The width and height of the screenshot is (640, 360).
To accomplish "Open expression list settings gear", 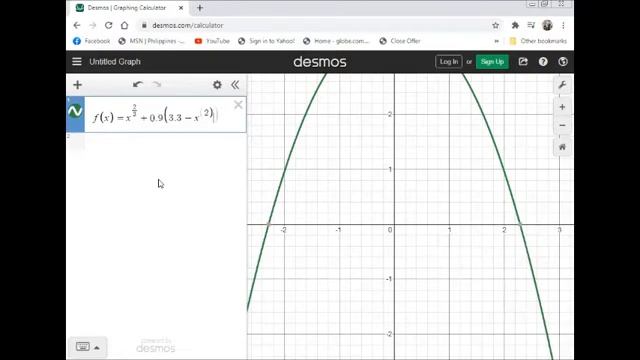I will pos(217,85).
